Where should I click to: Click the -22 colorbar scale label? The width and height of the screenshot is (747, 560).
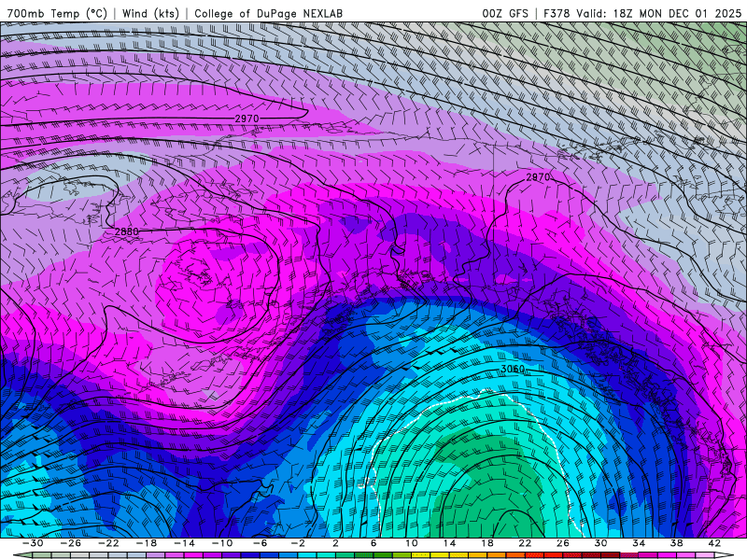108,543
